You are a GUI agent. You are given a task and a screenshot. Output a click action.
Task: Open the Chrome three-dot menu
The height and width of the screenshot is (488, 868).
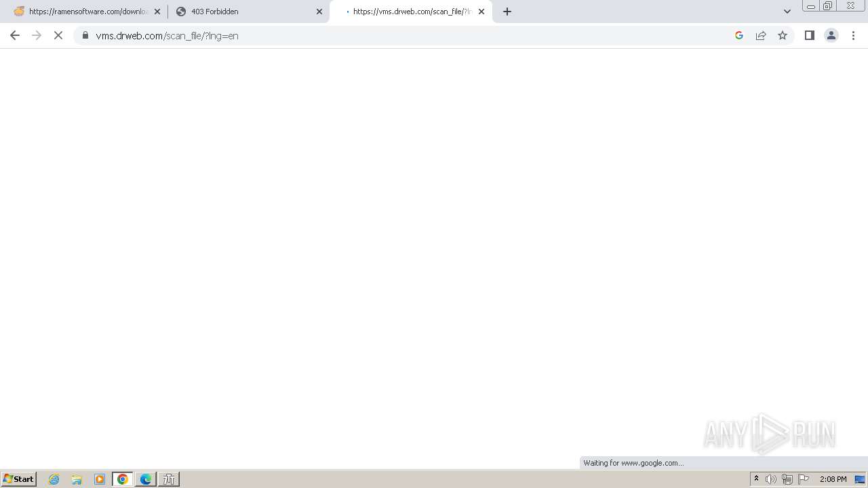pyautogui.click(x=853, y=35)
